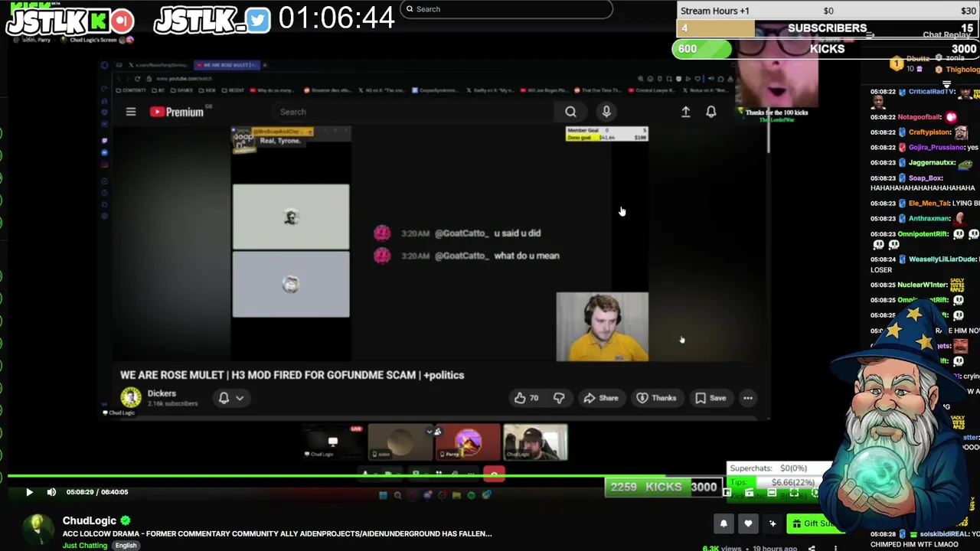
Task: Toggle Kick channel notifications bell
Action: pos(724,523)
